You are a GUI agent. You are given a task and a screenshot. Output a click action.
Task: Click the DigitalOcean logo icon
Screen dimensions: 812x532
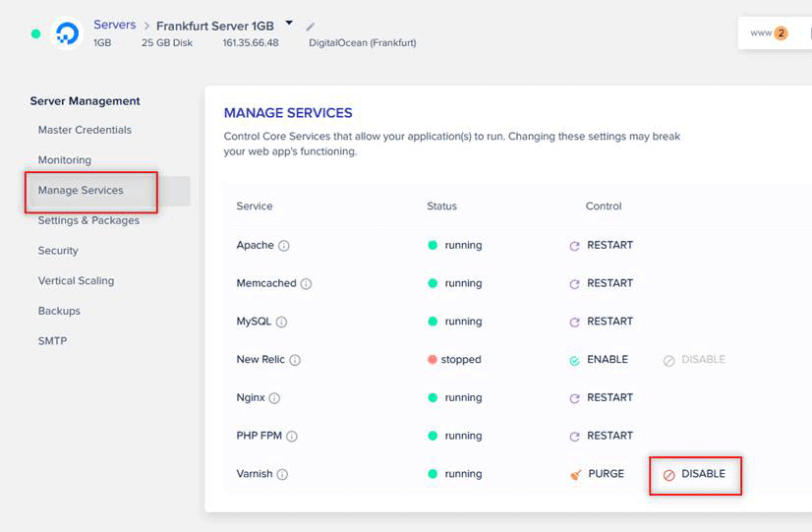(67, 33)
